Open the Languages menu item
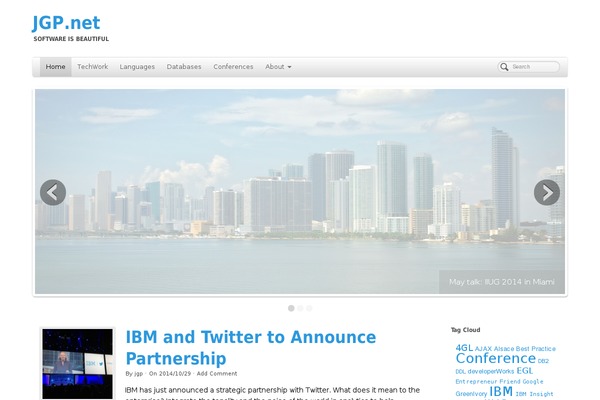This screenshot has width=600, height=400. [x=137, y=67]
